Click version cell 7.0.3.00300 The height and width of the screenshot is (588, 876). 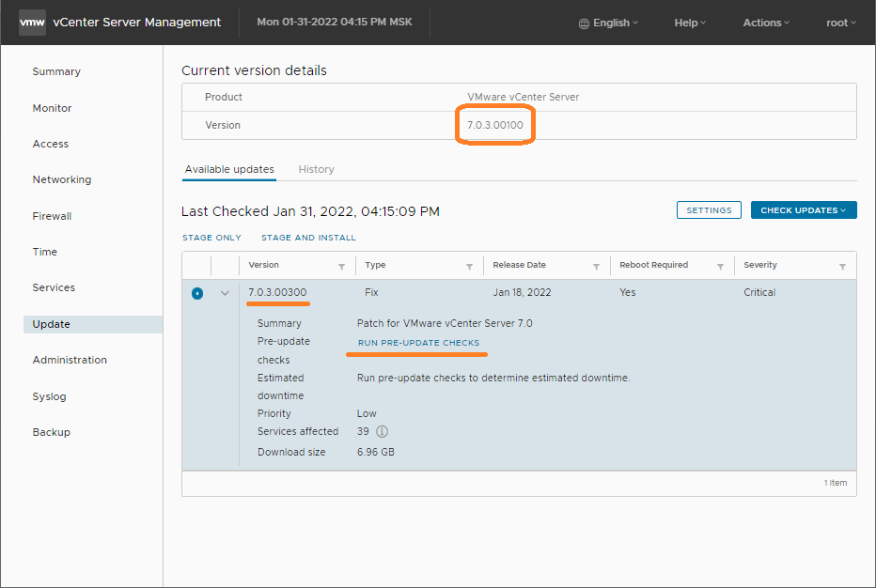pos(277,292)
